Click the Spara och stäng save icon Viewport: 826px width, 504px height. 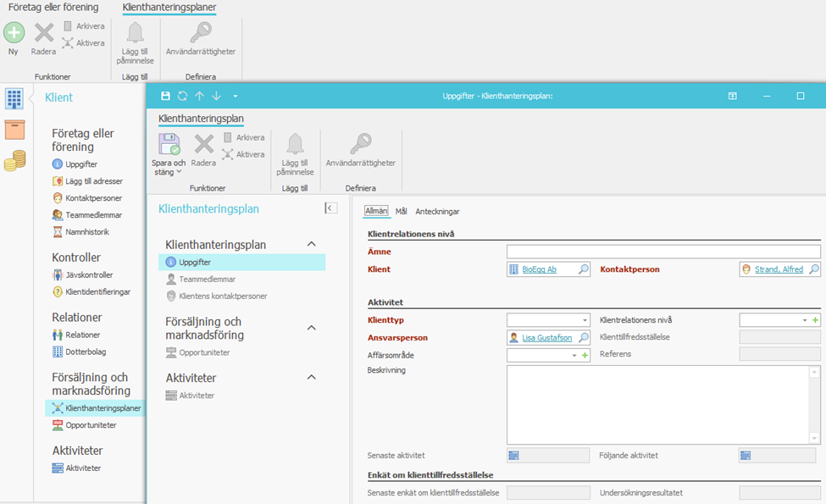(x=169, y=145)
